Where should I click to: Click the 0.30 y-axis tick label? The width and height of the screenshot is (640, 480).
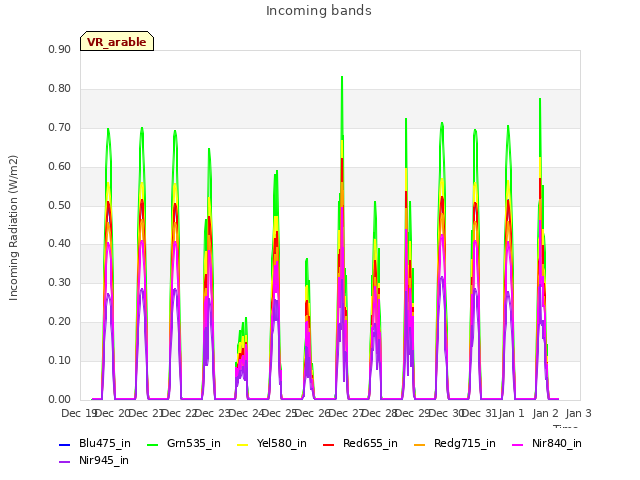pyautogui.click(x=60, y=282)
